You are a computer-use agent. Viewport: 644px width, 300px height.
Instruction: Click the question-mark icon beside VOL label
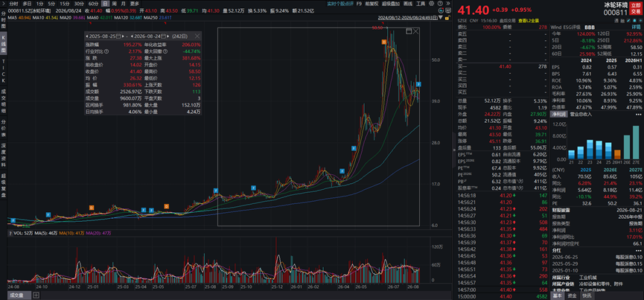pos(10,233)
